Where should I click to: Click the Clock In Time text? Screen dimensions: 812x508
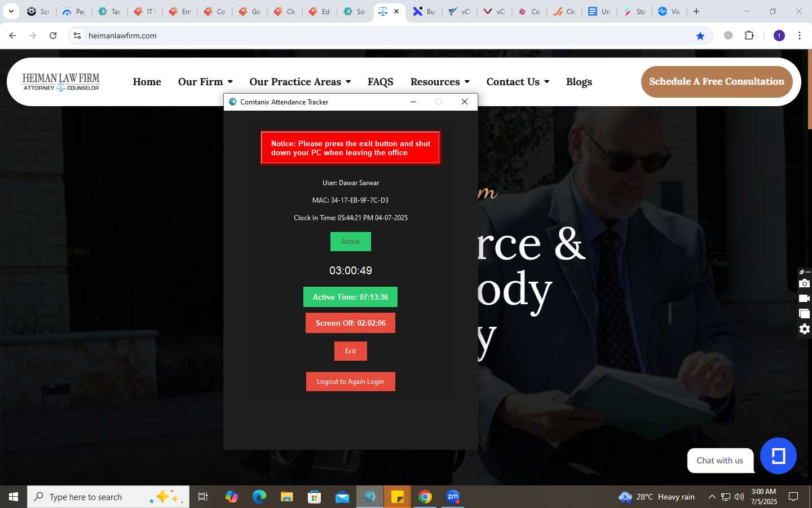(x=350, y=218)
